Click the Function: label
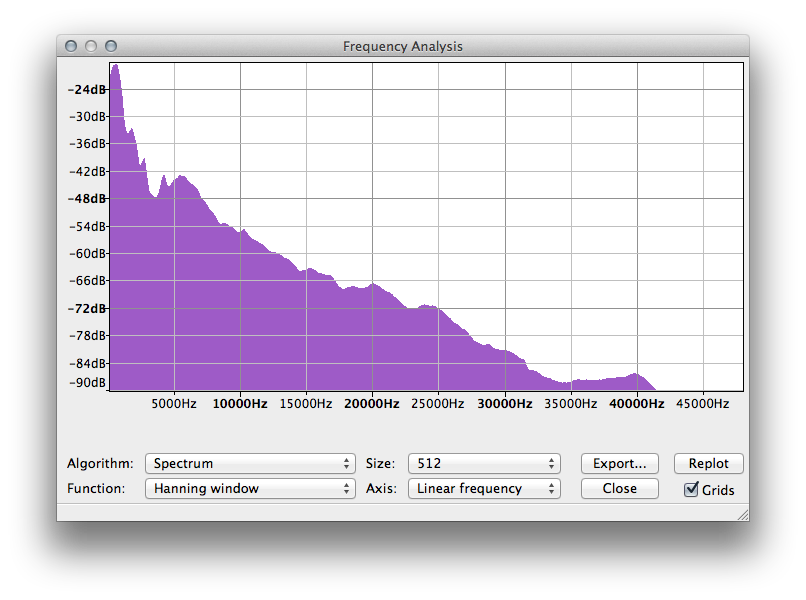Viewport: 806px width, 600px height. click(x=96, y=488)
